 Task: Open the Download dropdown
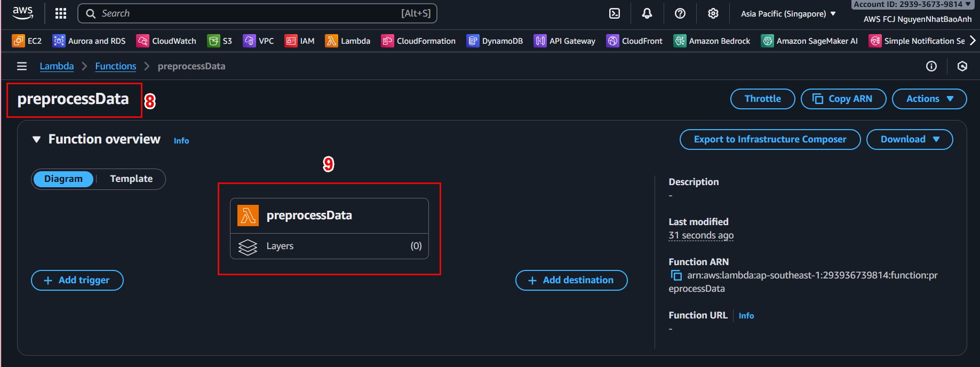pyautogui.click(x=910, y=139)
